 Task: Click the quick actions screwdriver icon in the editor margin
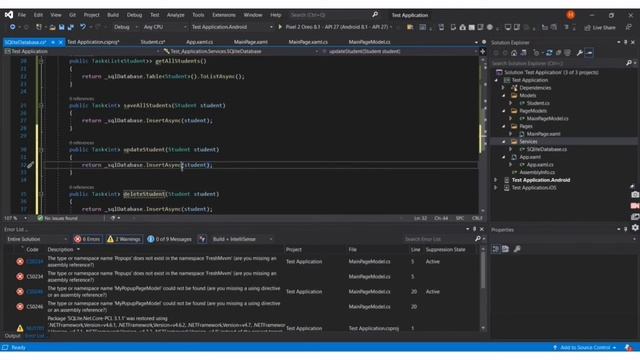point(30,165)
